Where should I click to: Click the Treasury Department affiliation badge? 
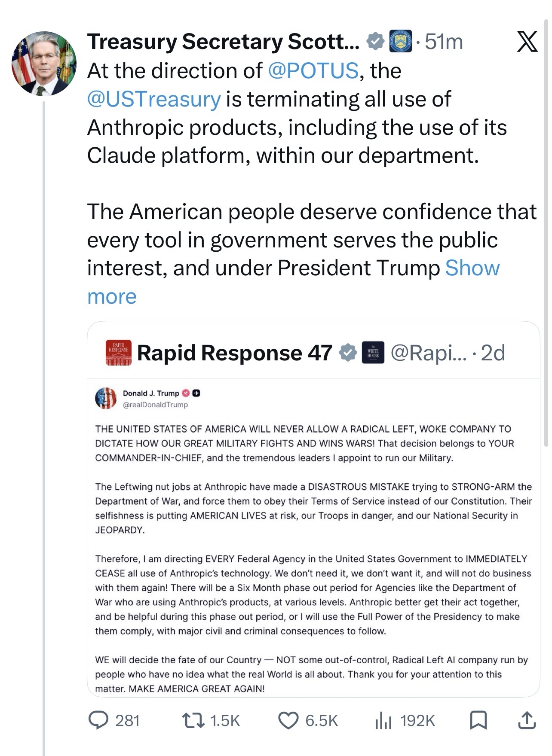400,42
